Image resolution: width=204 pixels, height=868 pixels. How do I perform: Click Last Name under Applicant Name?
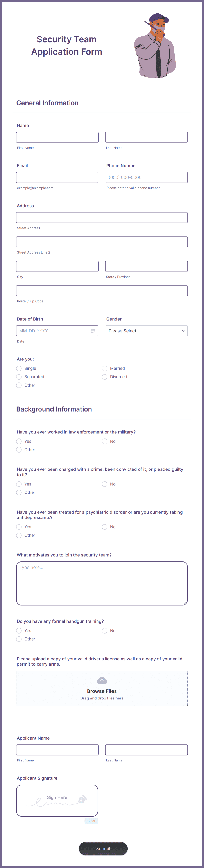click(146, 750)
